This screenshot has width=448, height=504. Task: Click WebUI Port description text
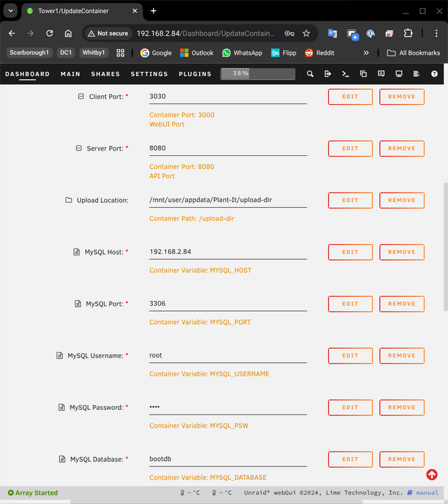point(167,124)
